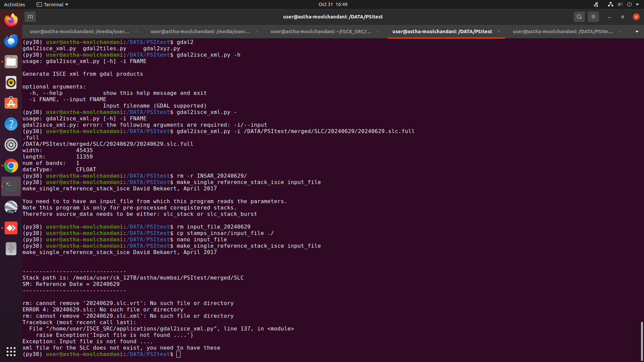Open the Google Earth Pro dock icon
This screenshot has height=362, width=644.
pos(11,207)
